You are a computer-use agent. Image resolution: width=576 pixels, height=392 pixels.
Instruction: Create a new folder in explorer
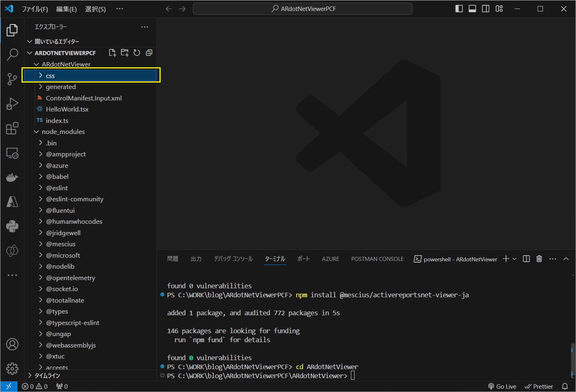(124, 53)
